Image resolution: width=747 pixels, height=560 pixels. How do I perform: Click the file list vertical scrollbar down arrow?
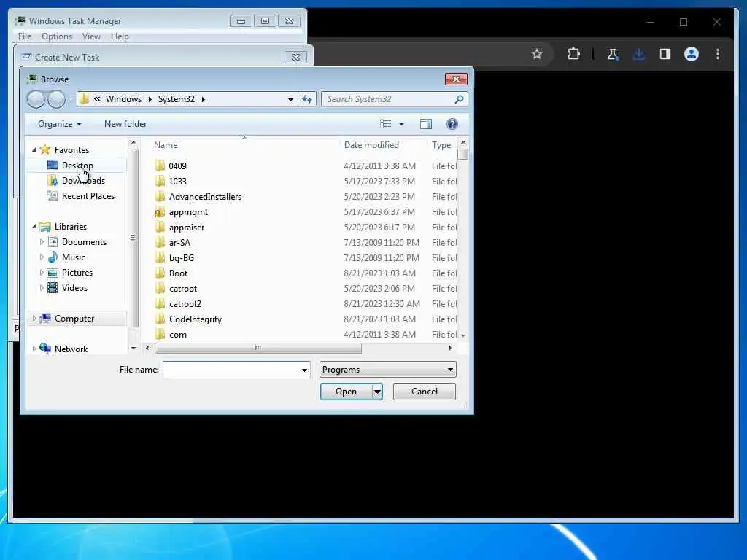(463, 335)
